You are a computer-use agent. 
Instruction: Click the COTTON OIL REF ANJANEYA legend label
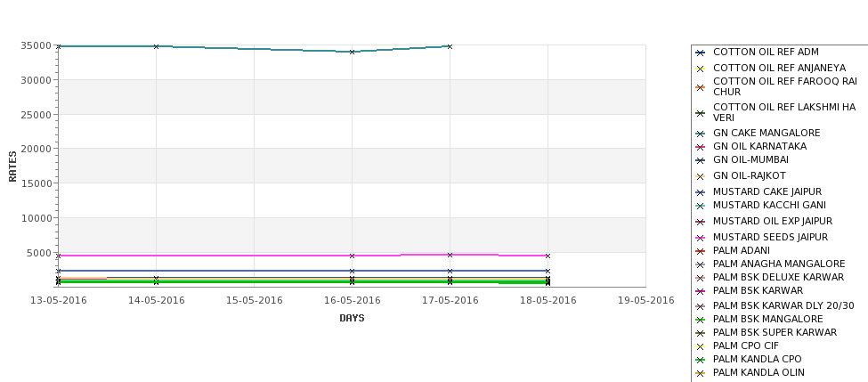779,68
